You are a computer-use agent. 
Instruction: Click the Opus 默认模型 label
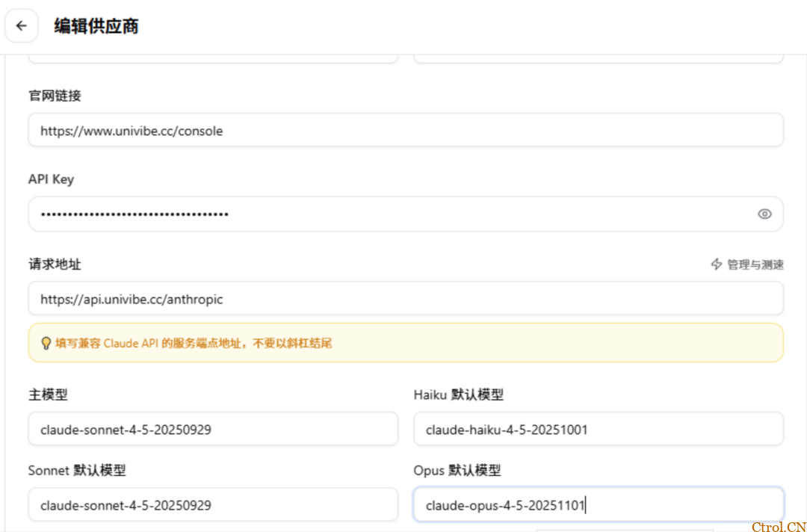[x=457, y=470]
